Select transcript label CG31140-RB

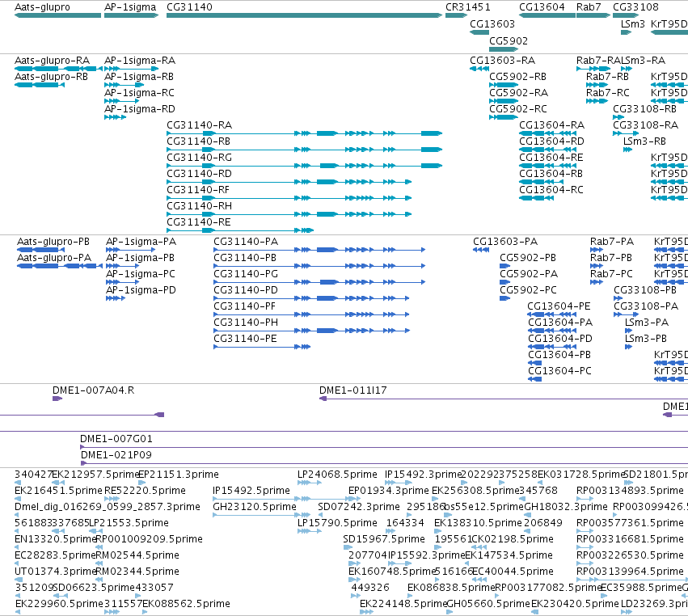tap(198, 141)
